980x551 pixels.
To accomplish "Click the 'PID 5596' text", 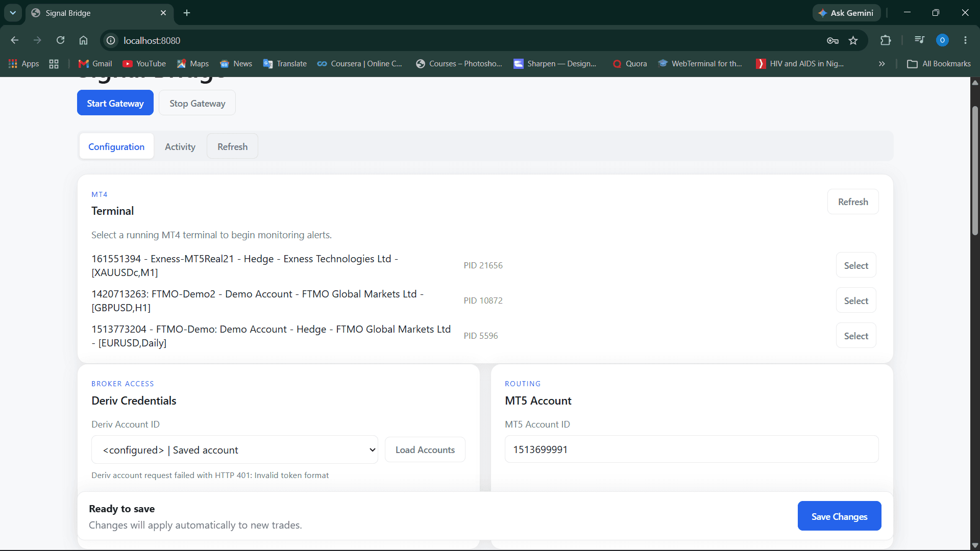I will tap(480, 336).
